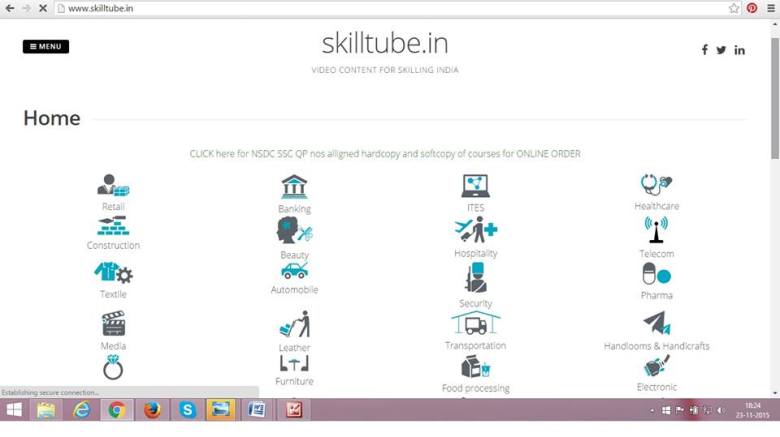
Task: Click the Pinterest extension icon
Action: coord(752,8)
